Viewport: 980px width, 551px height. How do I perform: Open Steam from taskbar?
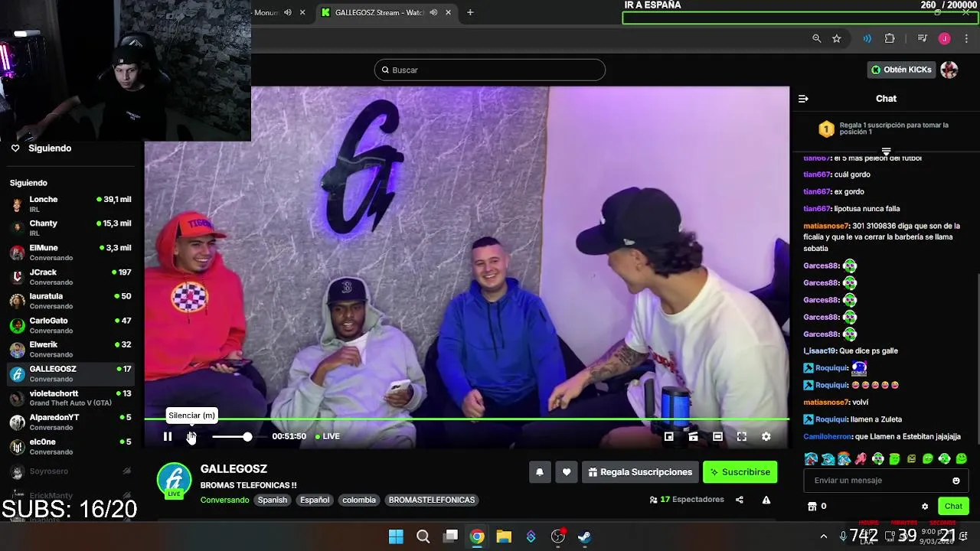click(584, 536)
